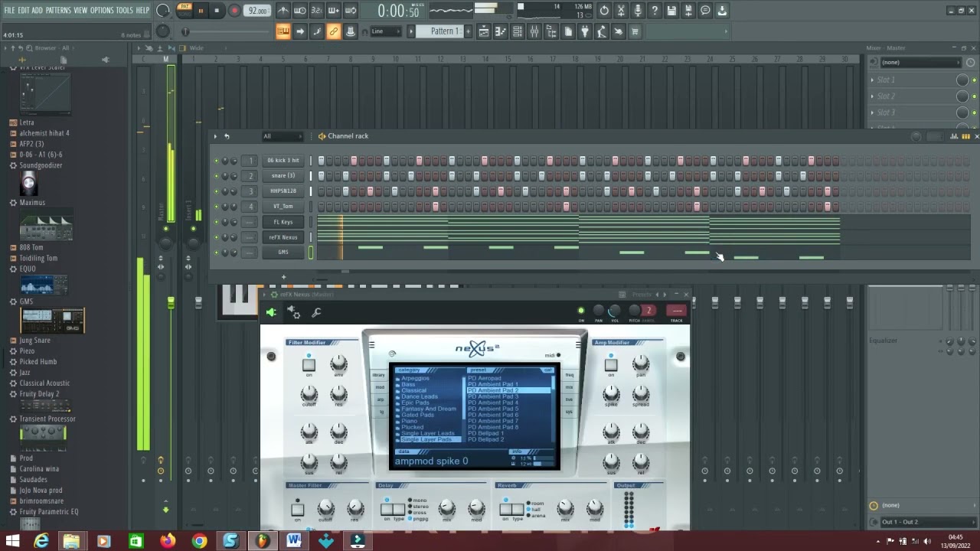Save project using the floppy disk icon
The width and height of the screenshot is (980, 551).
click(x=671, y=11)
